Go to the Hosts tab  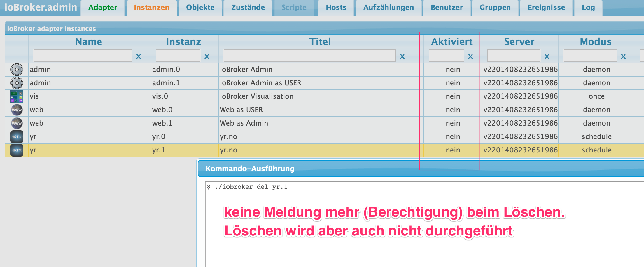[336, 8]
